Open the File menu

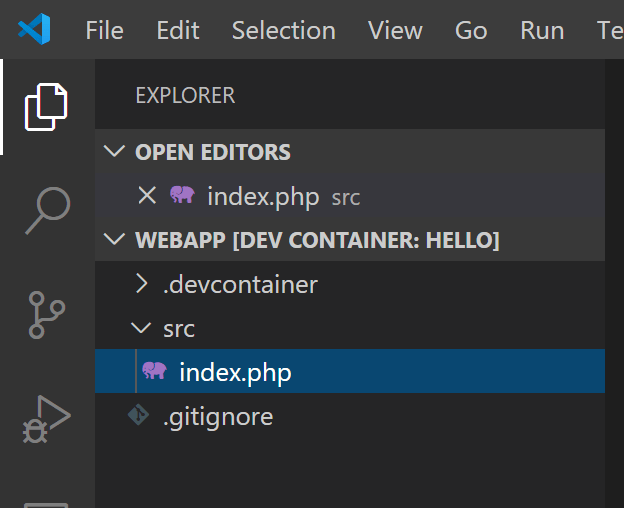105,30
